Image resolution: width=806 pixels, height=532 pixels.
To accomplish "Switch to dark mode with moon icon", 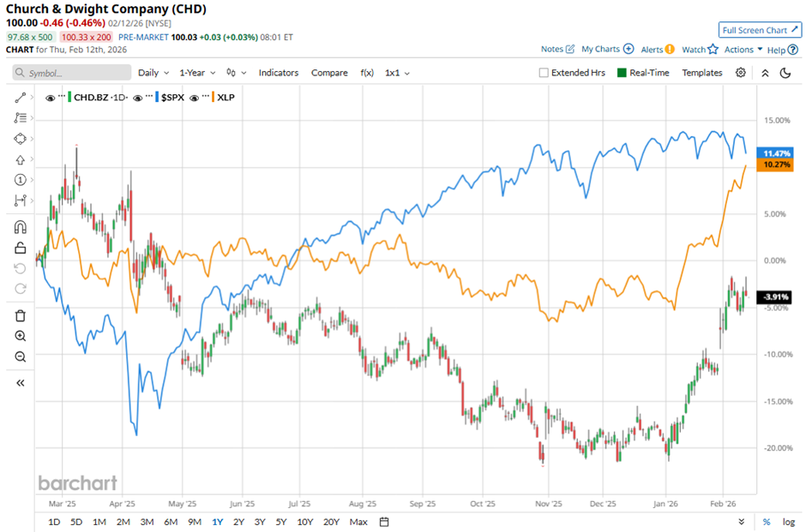I will 785,73.
